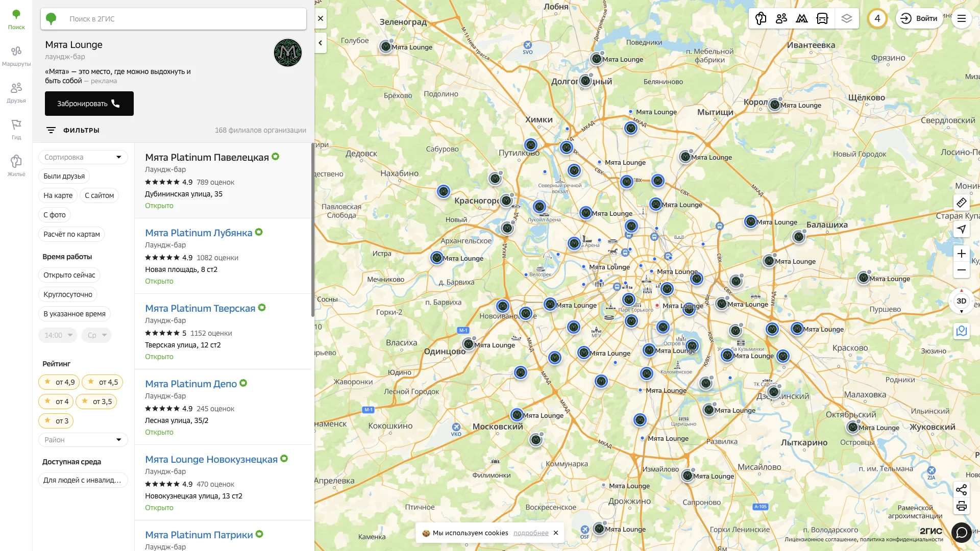980x551 pixels.
Task: Click the my location arrow icon
Action: (x=961, y=229)
